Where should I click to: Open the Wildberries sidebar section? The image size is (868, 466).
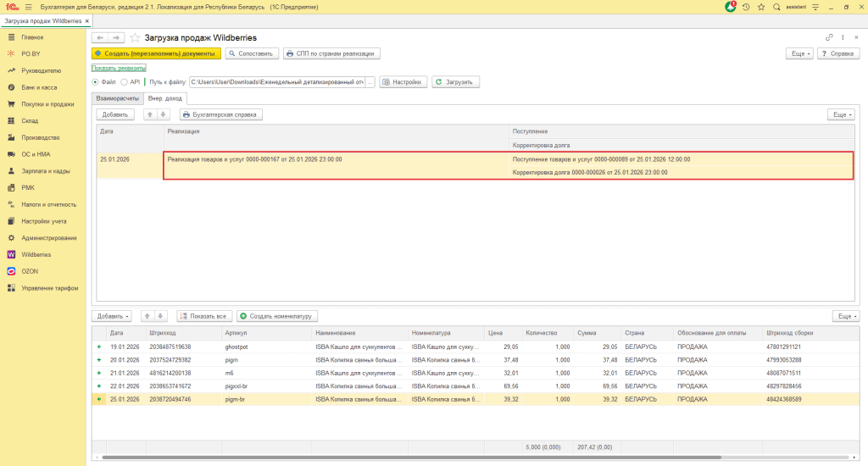36,254
